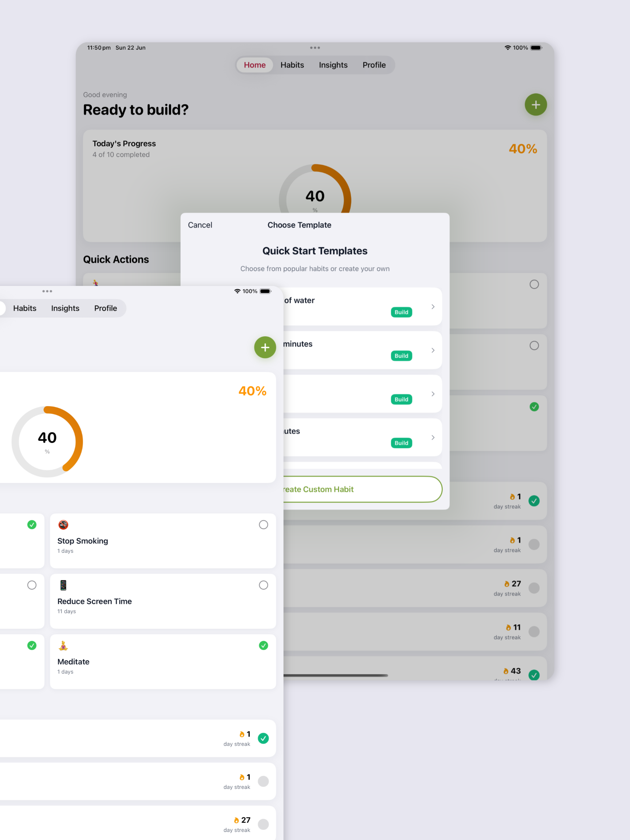This screenshot has height=840, width=630.
Task: Click the 'Ready to build?' heading
Action: coord(136,110)
